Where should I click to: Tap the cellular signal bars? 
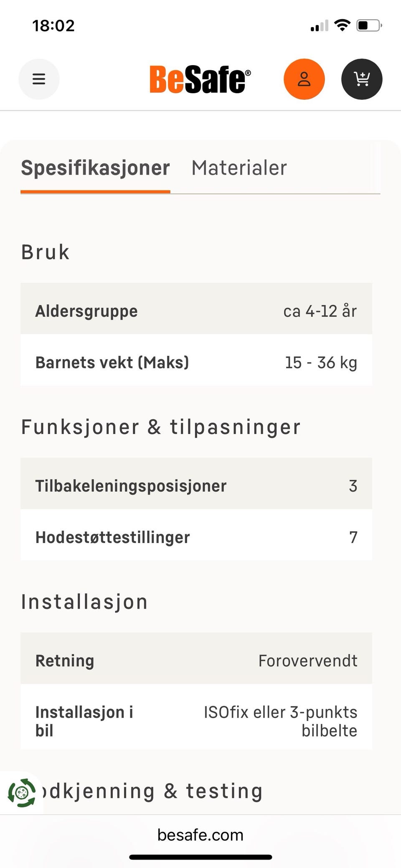(x=320, y=26)
